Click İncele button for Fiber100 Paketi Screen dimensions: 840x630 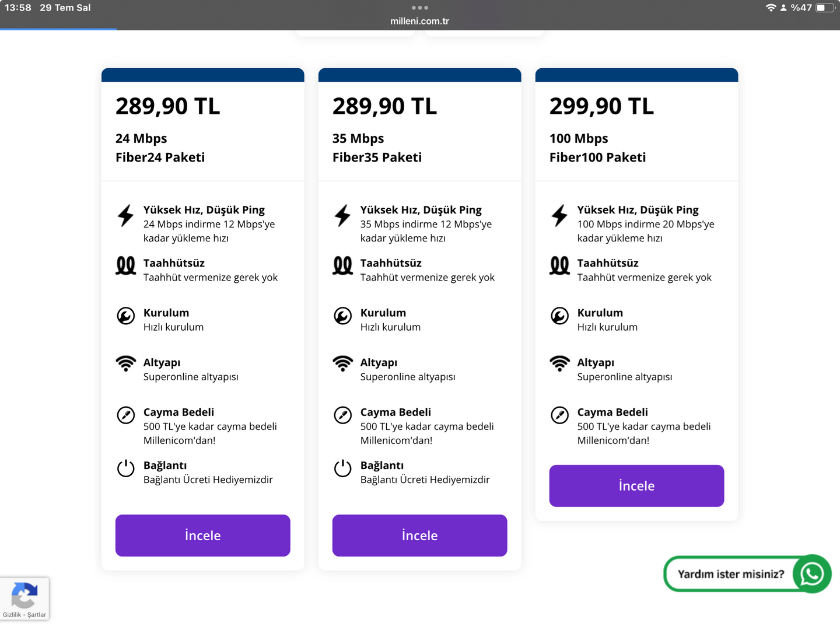click(x=636, y=486)
